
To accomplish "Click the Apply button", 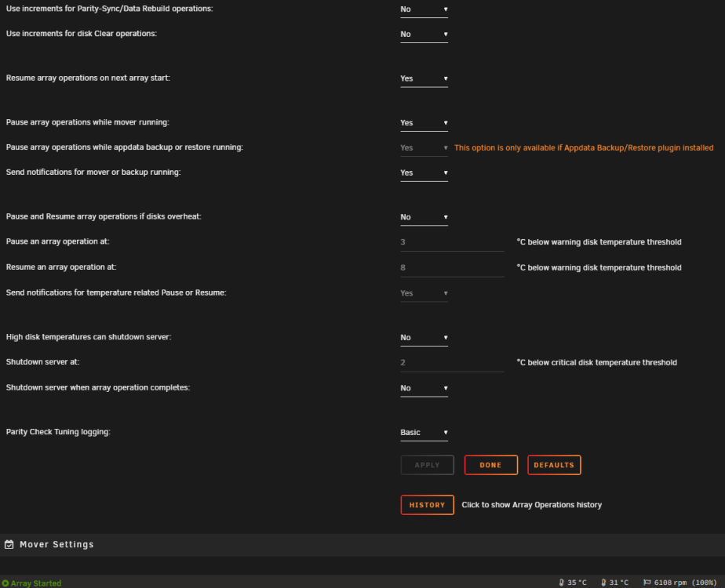I will (427, 465).
